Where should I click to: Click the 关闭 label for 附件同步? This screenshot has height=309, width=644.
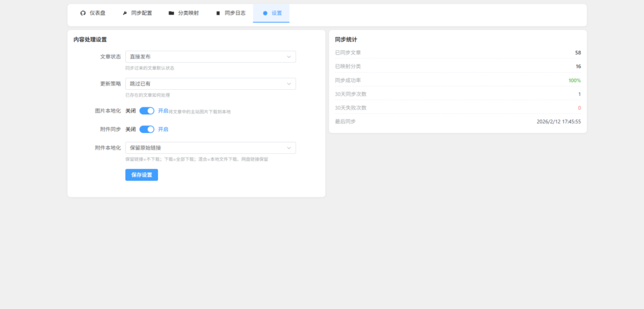coord(131,129)
